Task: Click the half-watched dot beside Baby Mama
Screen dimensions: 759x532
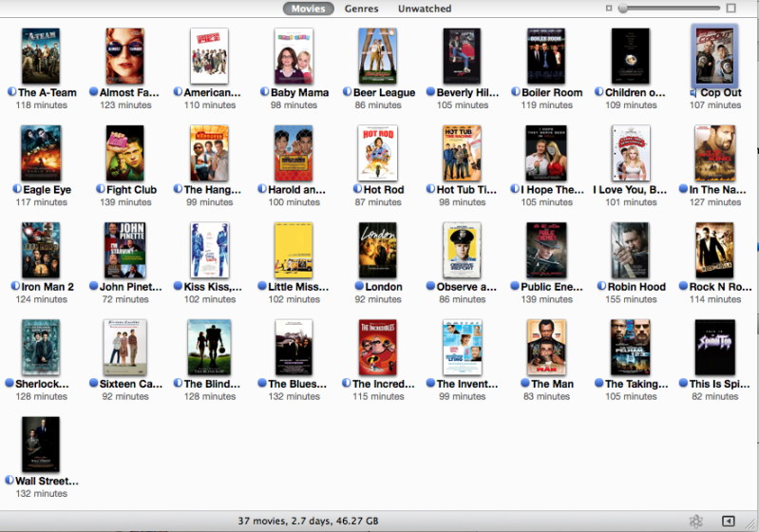Action: point(264,91)
